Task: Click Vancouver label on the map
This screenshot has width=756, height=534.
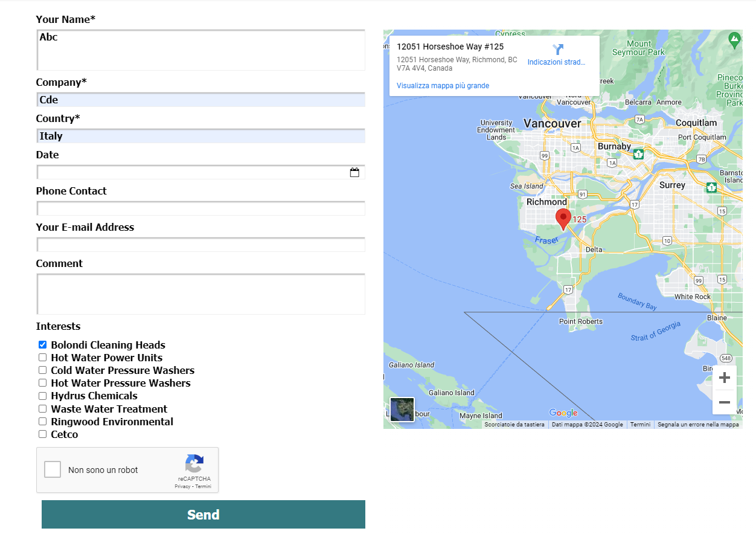Action: 552,123
